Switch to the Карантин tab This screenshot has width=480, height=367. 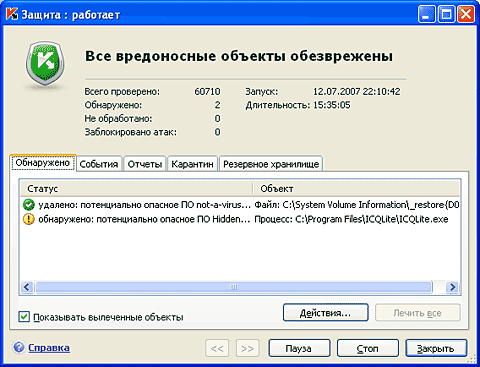192,164
